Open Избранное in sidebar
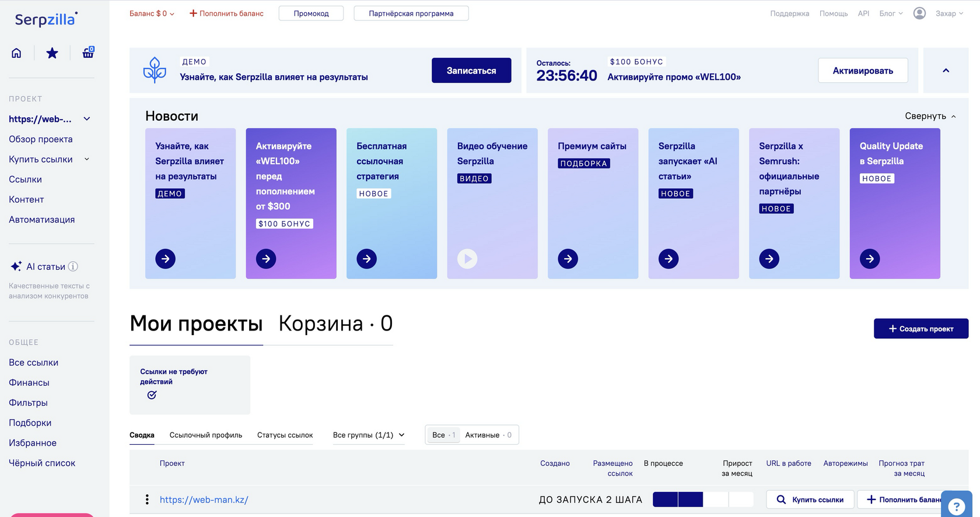 [33, 443]
